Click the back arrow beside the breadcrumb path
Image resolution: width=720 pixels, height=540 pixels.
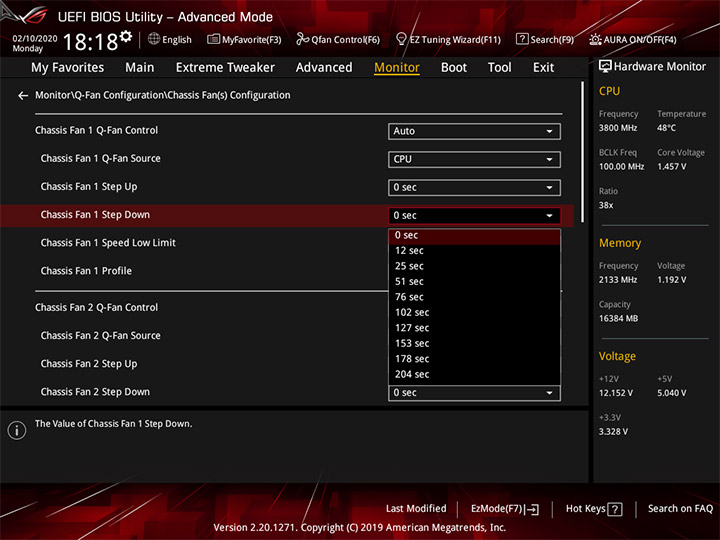click(x=23, y=96)
